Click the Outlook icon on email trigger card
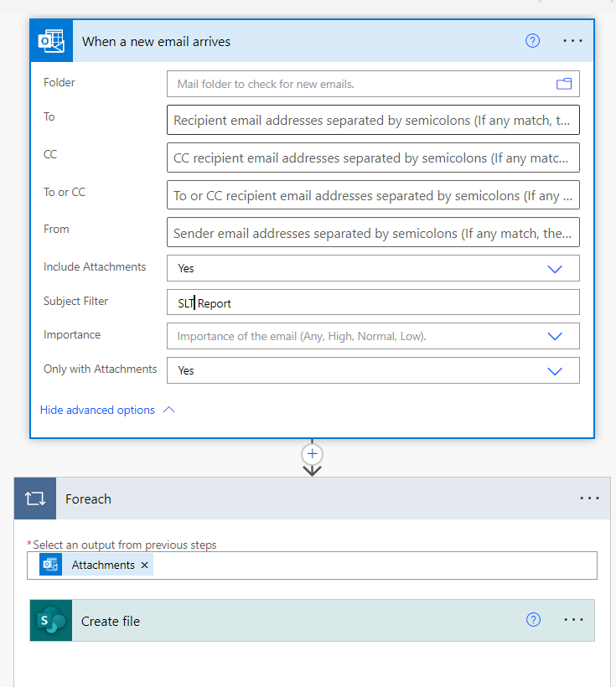This screenshot has height=687, width=616. tap(51, 41)
